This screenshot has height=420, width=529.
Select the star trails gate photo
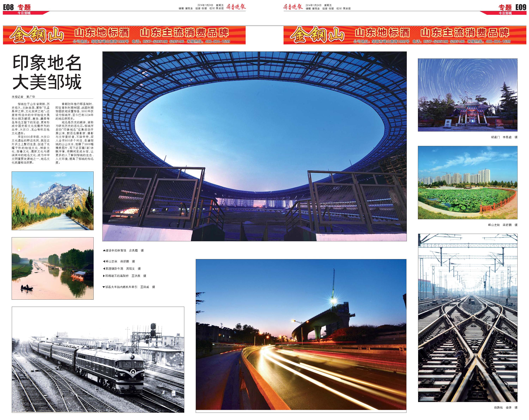point(468,95)
